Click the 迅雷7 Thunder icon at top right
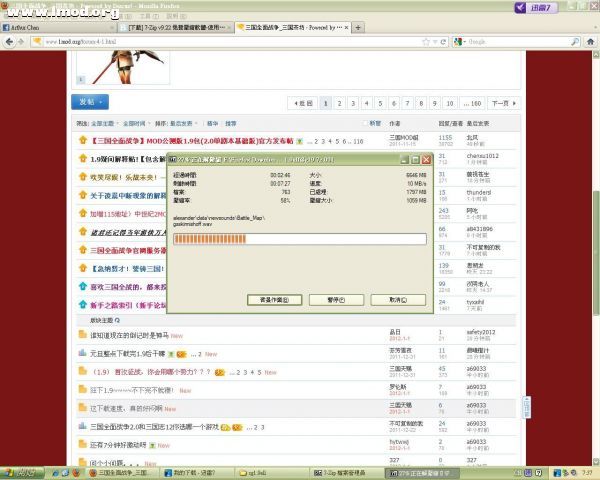Viewport: 600px width, 480px height. click(567, 9)
